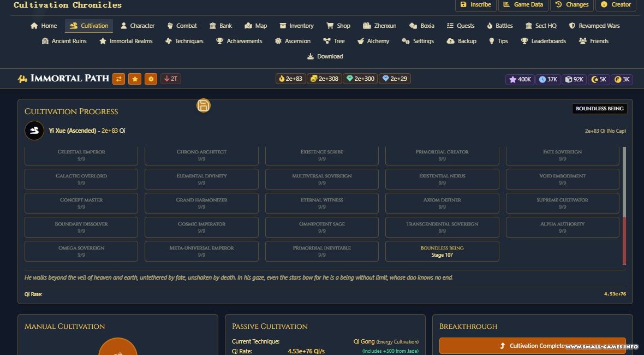Click the crescent moon 5K resource badge

(599, 79)
